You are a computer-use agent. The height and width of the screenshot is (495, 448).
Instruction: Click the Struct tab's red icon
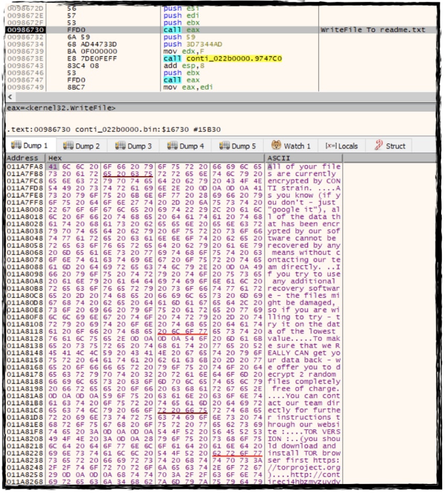pos(378,146)
